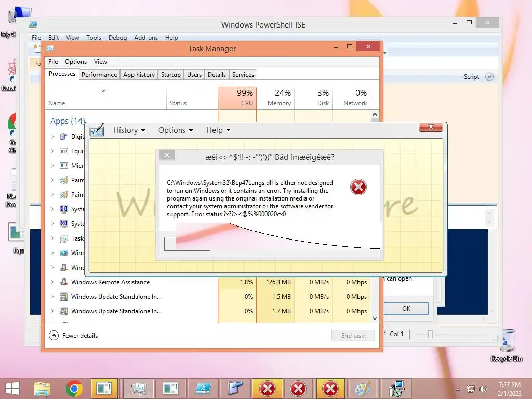
Task: Switch to Performance tab
Action: [99, 75]
